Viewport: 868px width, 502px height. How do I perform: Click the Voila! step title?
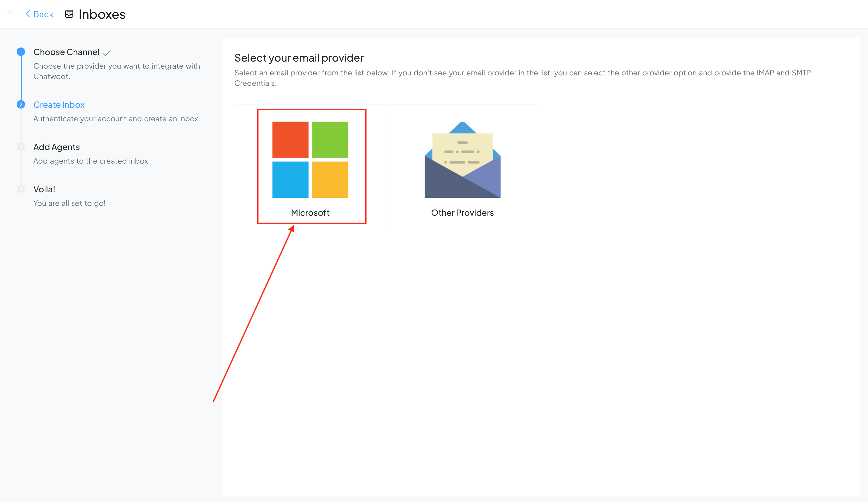tap(44, 189)
